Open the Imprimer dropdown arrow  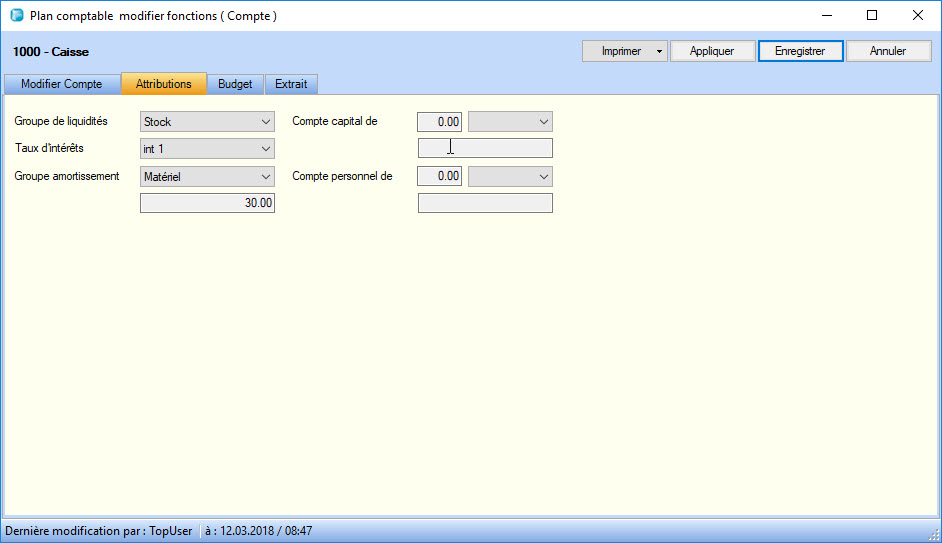tap(659, 51)
